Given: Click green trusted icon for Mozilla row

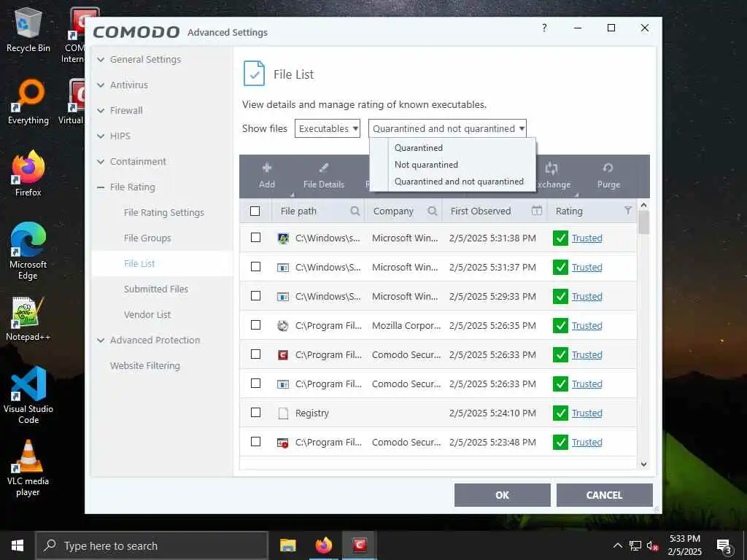Looking at the screenshot, I should pos(560,326).
